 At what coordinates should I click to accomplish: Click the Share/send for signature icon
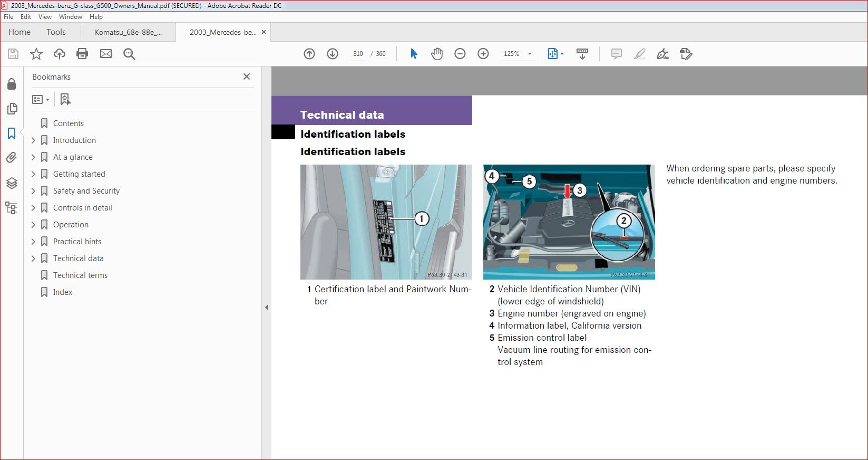pyautogui.click(x=686, y=54)
